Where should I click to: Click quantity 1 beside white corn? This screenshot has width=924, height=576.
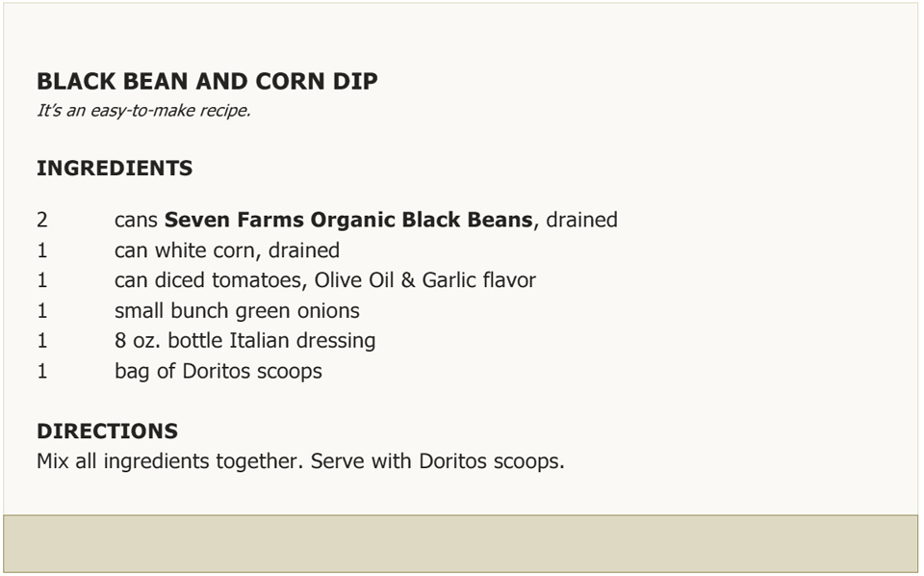pos(41,250)
